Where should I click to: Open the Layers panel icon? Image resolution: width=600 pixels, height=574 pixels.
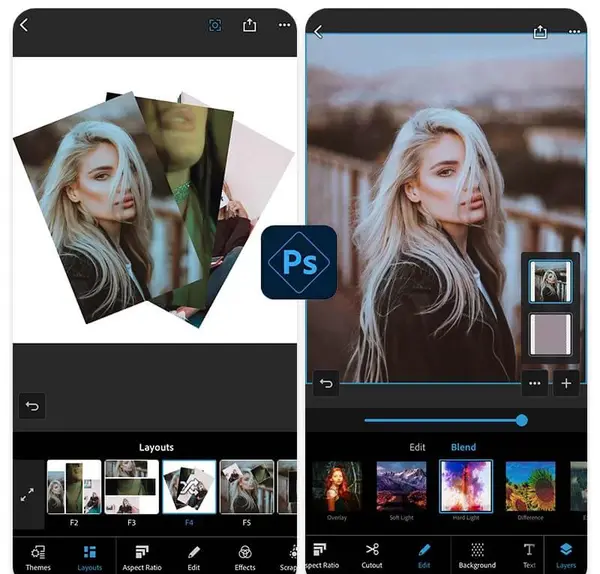pyautogui.click(x=566, y=550)
